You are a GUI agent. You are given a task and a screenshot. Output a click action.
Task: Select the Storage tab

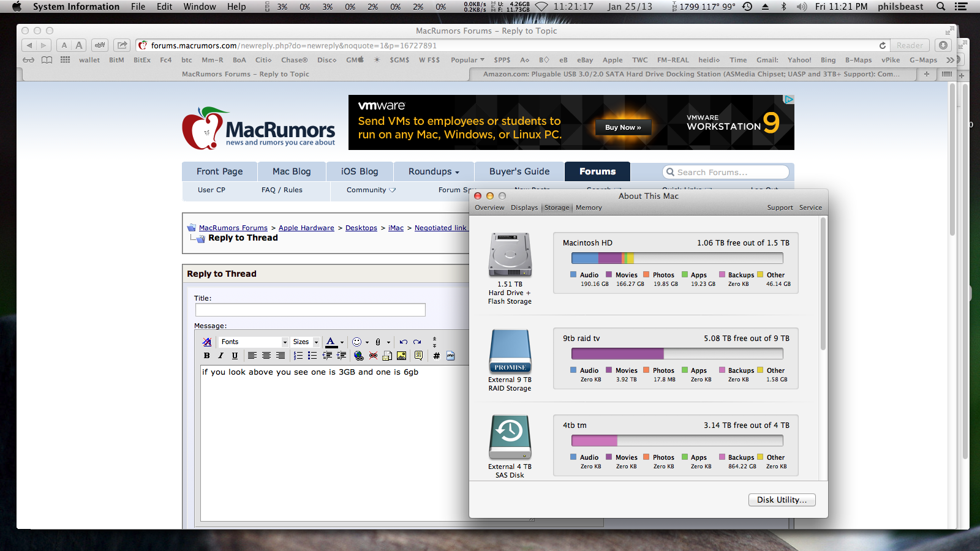click(x=557, y=208)
